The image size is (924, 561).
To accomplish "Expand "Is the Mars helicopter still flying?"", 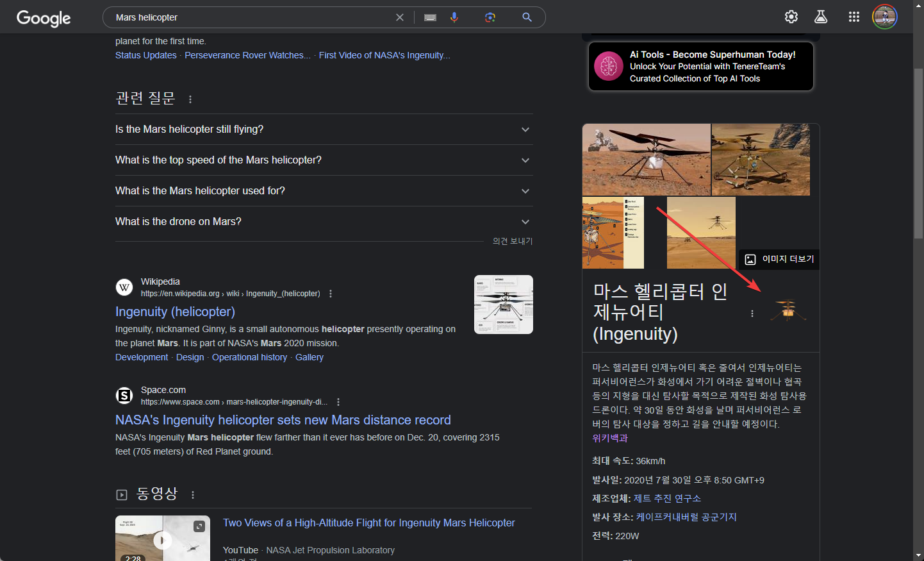I will (x=324, y=130).
